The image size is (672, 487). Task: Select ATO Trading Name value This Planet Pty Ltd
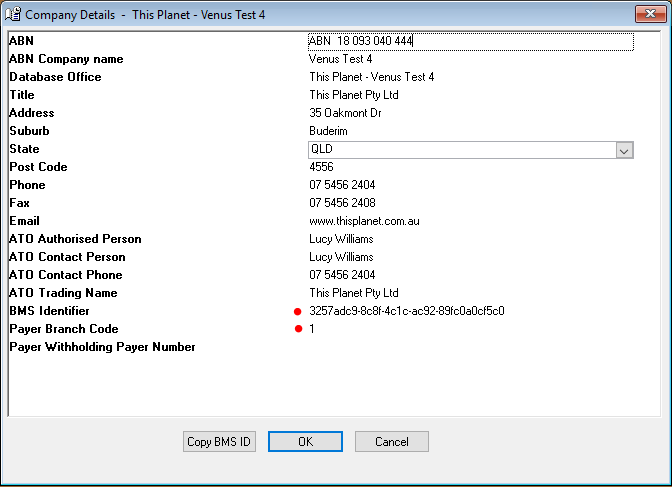click(x=354, y=293)
